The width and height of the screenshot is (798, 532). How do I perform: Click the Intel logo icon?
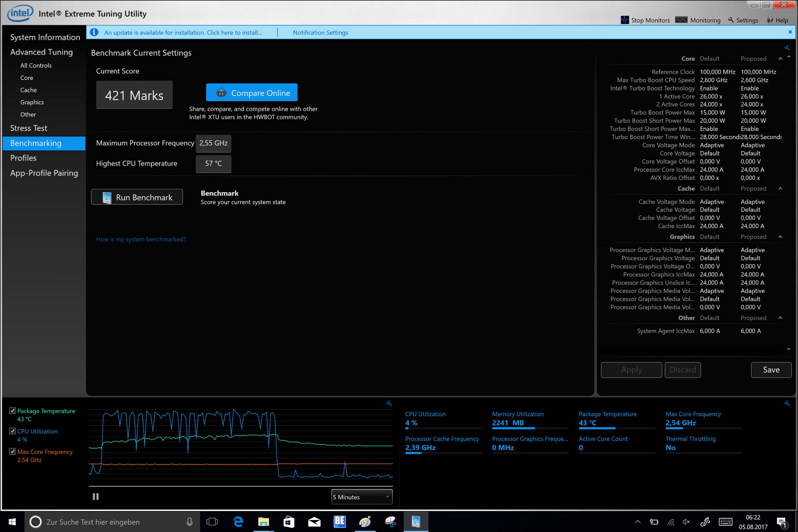(20, 13)
